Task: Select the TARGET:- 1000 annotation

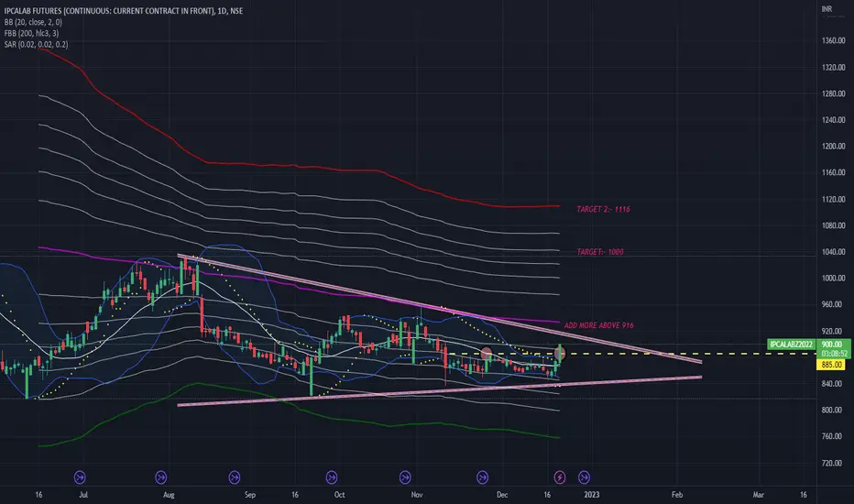Action: point(600,252)
